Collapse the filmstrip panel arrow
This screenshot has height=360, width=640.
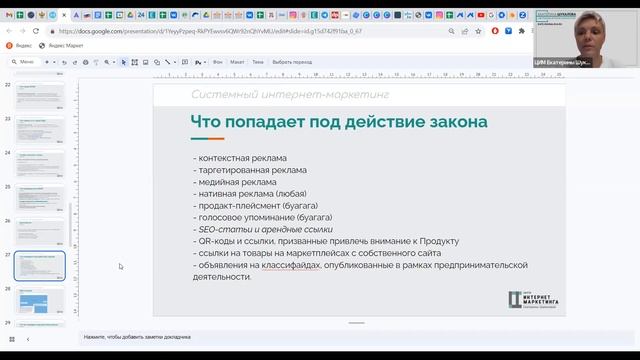click(x=28, y=339)
